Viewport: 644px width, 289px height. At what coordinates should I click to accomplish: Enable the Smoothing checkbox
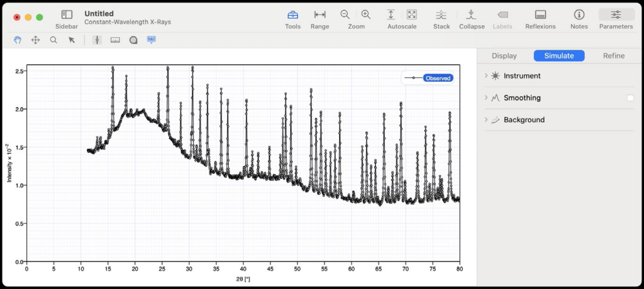coord(630,98)
